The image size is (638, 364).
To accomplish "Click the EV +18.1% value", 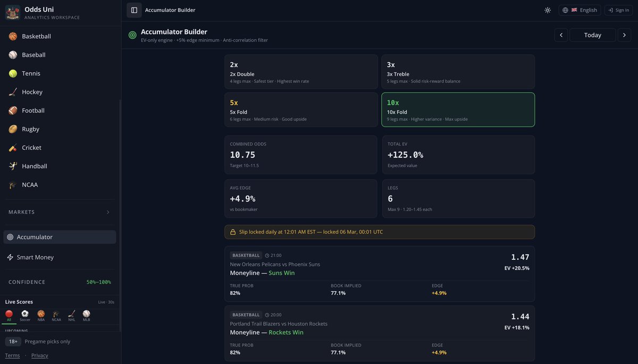I will pos(517,328).
